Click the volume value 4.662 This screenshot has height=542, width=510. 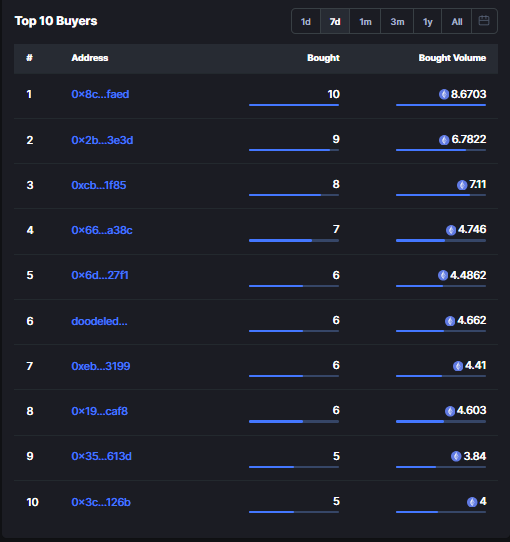[472, 320]
